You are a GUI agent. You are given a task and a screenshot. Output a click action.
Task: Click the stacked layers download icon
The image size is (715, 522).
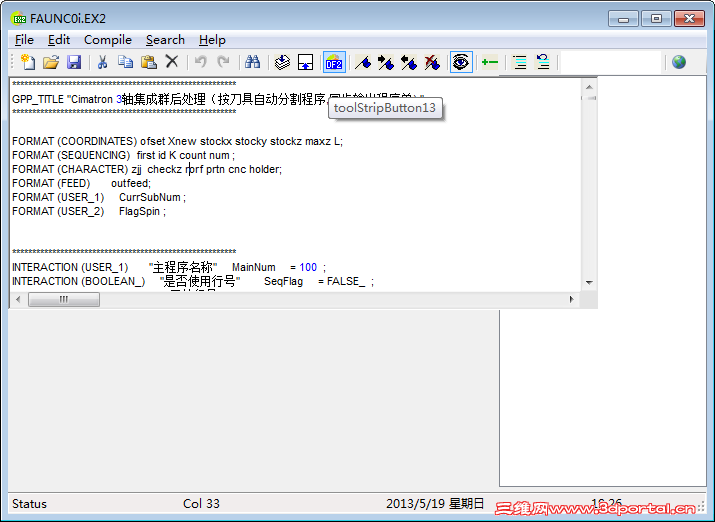click(x=282, y=62)
